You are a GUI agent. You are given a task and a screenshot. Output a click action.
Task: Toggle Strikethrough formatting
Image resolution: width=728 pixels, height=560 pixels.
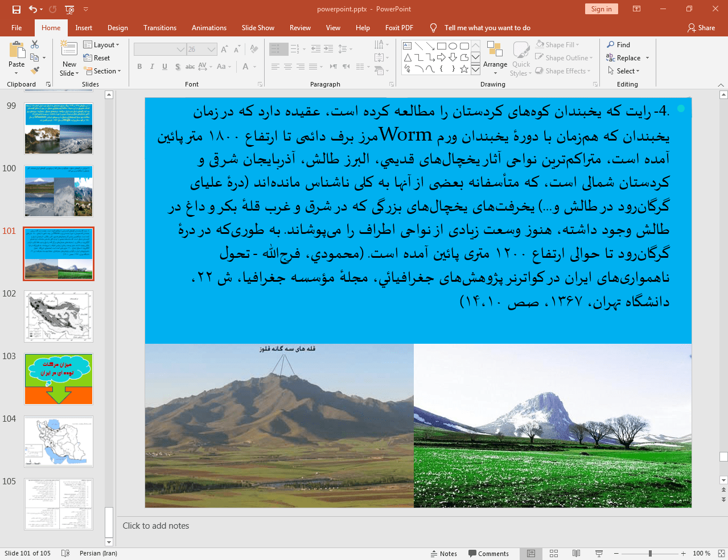click(x=190, y=67)
